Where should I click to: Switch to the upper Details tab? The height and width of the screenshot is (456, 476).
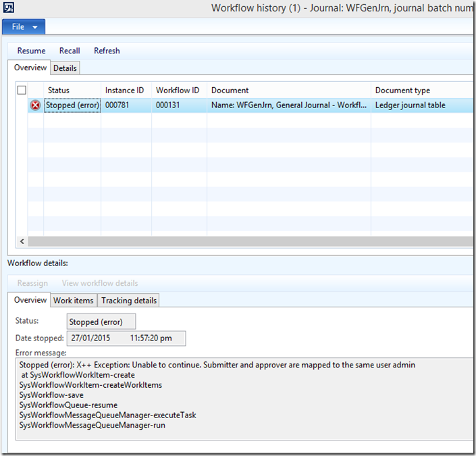pos(65,68)
